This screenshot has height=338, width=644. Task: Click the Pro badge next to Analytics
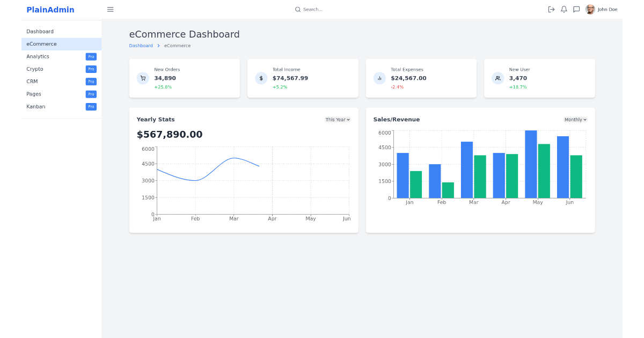91,56
